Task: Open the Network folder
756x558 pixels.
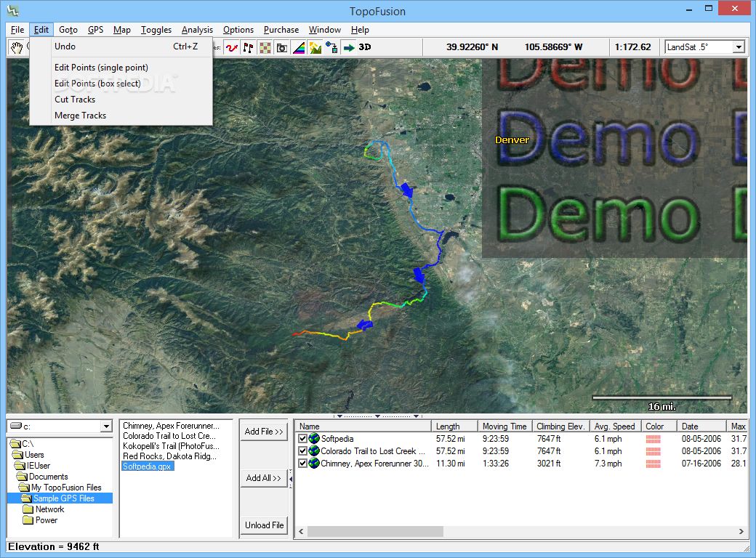Action: click(44, 509)
